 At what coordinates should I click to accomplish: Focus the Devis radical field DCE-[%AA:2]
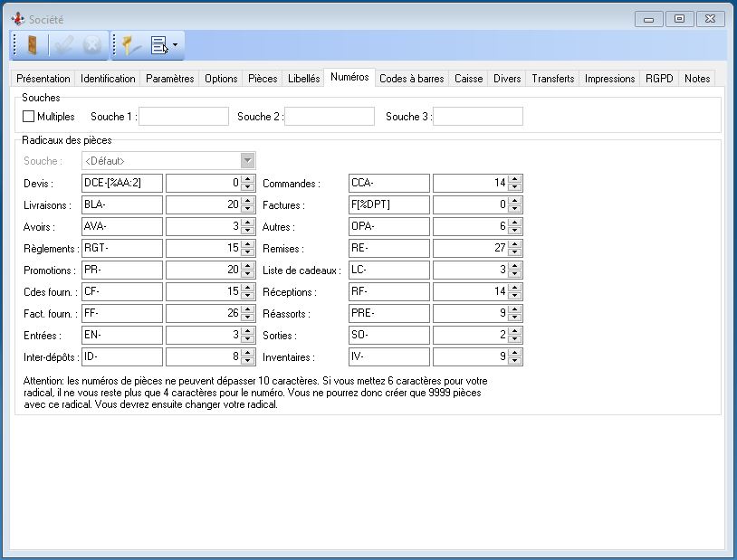pyautogui.click(x=121, y=183)
